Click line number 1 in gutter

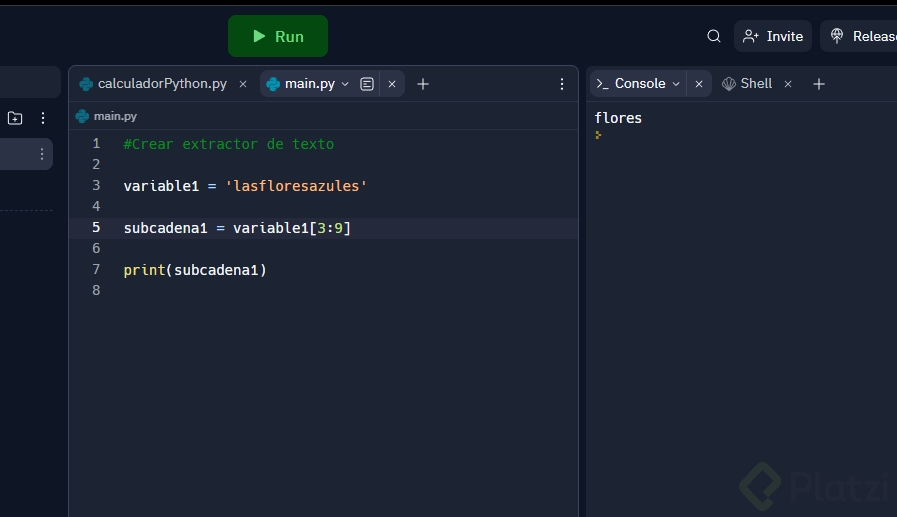[96, 144]
